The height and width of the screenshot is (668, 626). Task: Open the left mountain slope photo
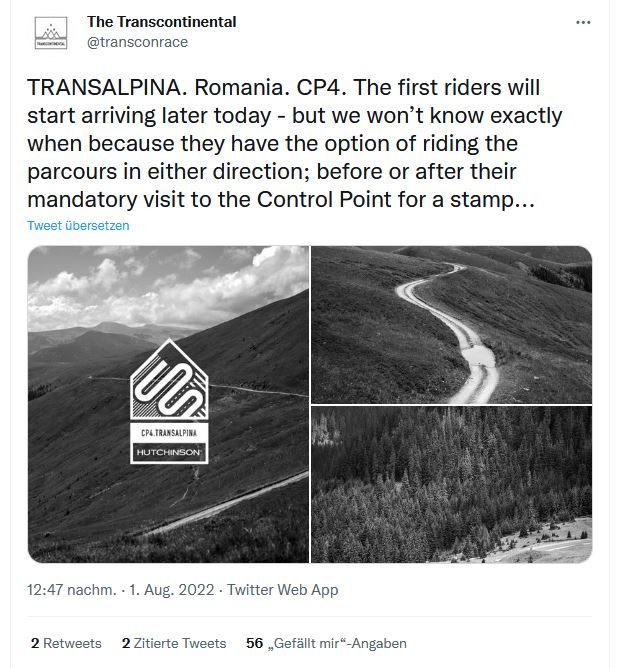point(168,404)
